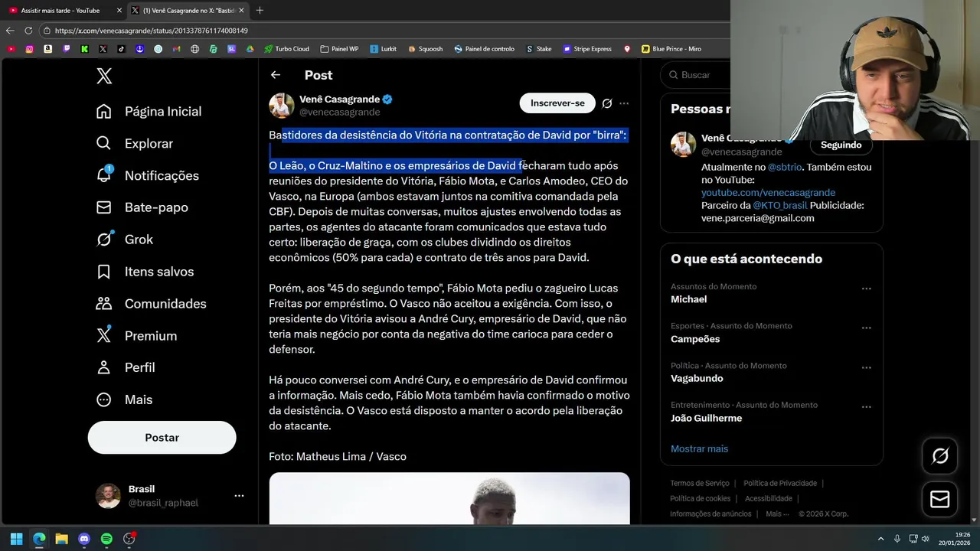The height and width of the screenshot is (551, 980).
Task: Open the Stripe Express bookmark
Action: click(587, 49)
